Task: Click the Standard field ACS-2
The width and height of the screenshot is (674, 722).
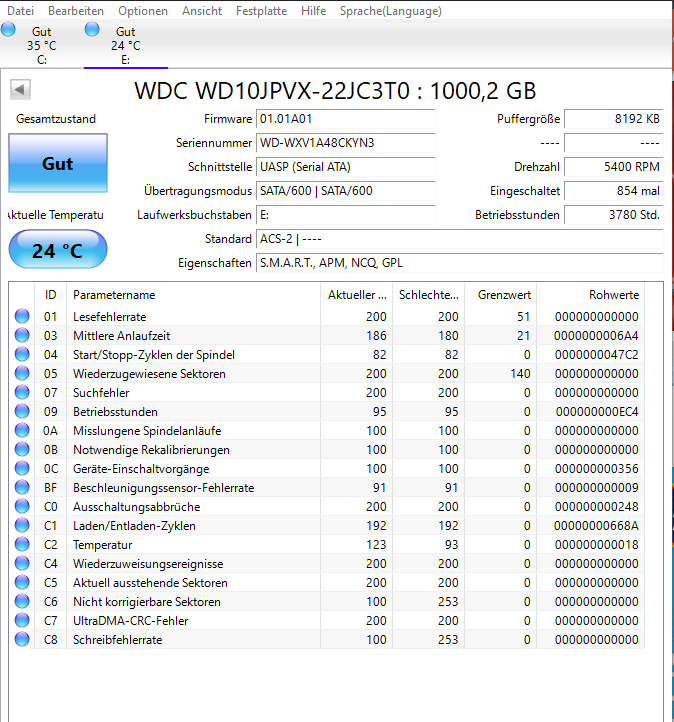Action: [x=459, y=239]
